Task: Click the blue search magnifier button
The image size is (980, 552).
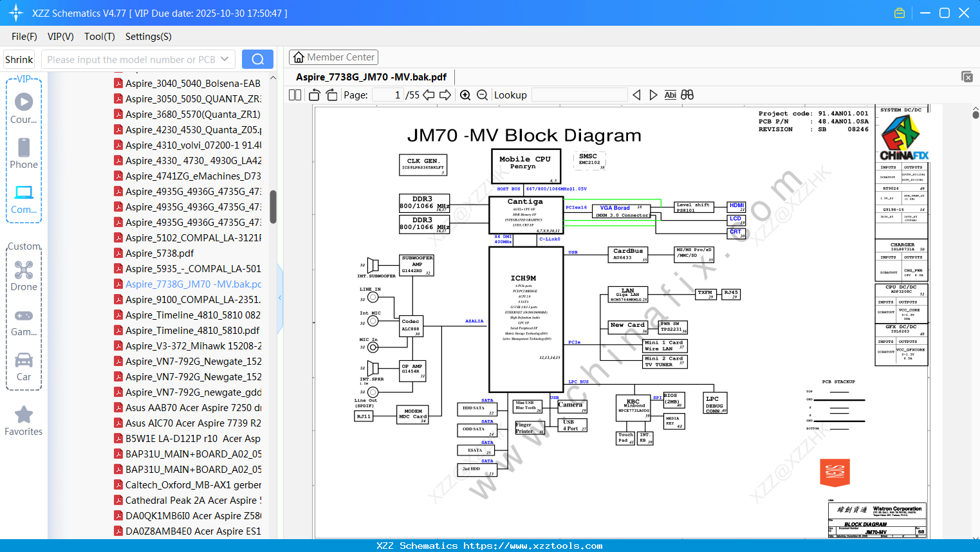Action: [x=257, y=59]
